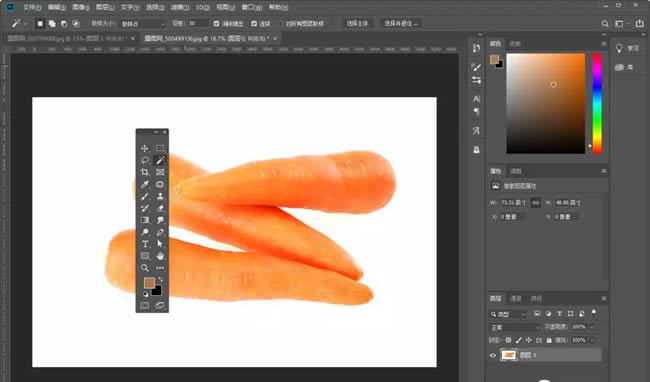Viewport: 650px width, 382px height.
Task: Open the 文件 File menu
Action: coord(32,7)
